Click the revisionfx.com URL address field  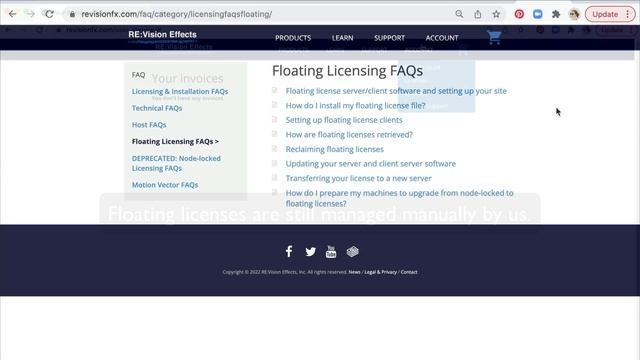(176, 14)
